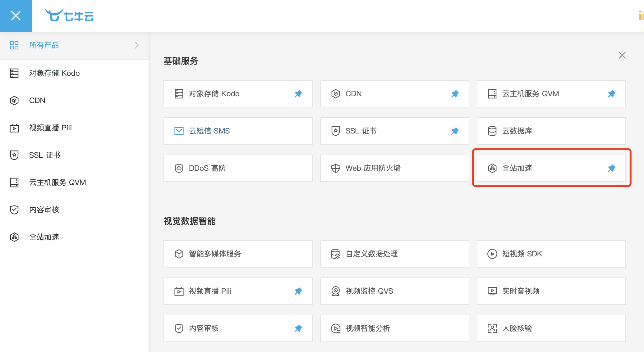Click the 内容审核 card shield icon
644x352 pixels.
click(x=179, y=328)
